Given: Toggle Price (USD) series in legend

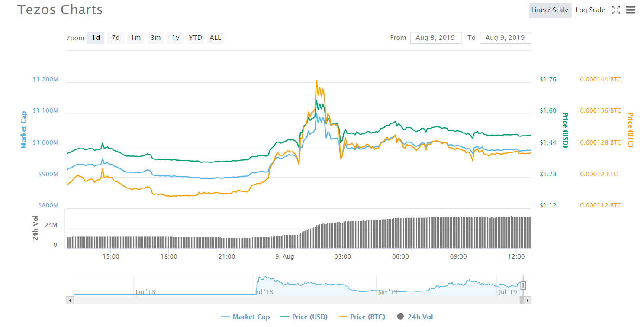Looking at the screenshot, I should tap(304, 317).
